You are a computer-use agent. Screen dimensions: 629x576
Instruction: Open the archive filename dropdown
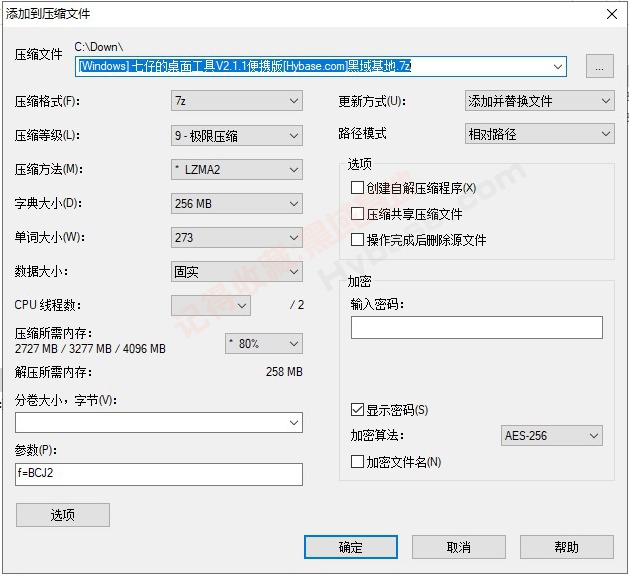[x=558, y=67]
